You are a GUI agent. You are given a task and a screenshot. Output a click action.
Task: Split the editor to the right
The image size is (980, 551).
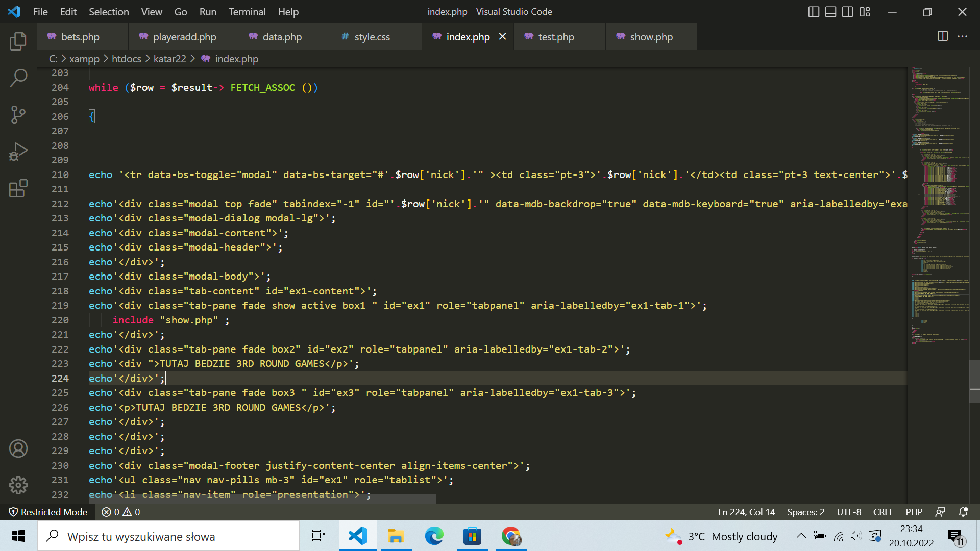tap(943, 36)
